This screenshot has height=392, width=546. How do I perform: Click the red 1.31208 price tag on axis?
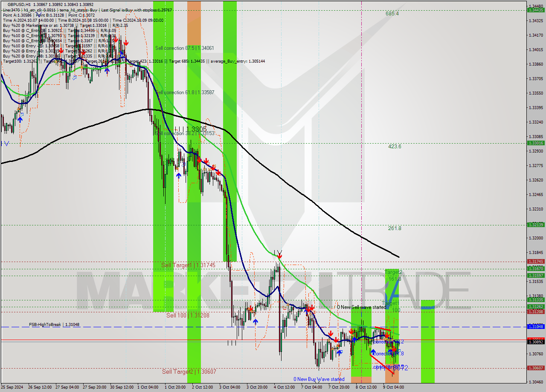point(536,311)
